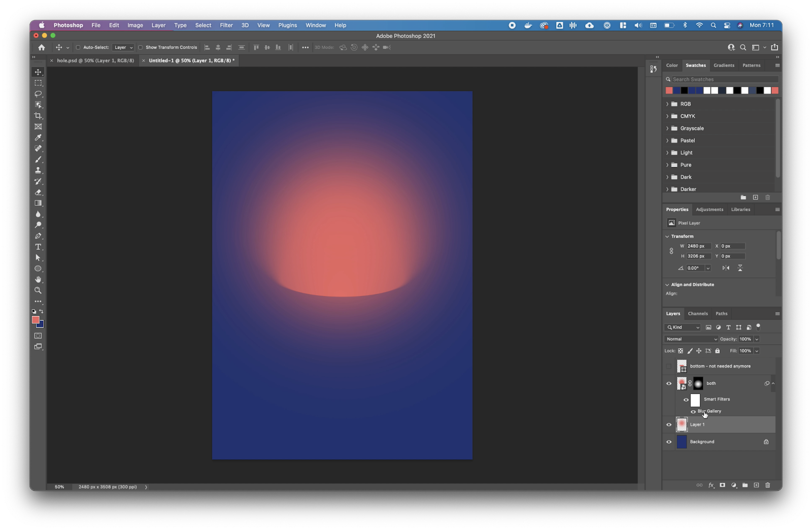
Task: Select the Hand tool
Action: click(38, 280)
